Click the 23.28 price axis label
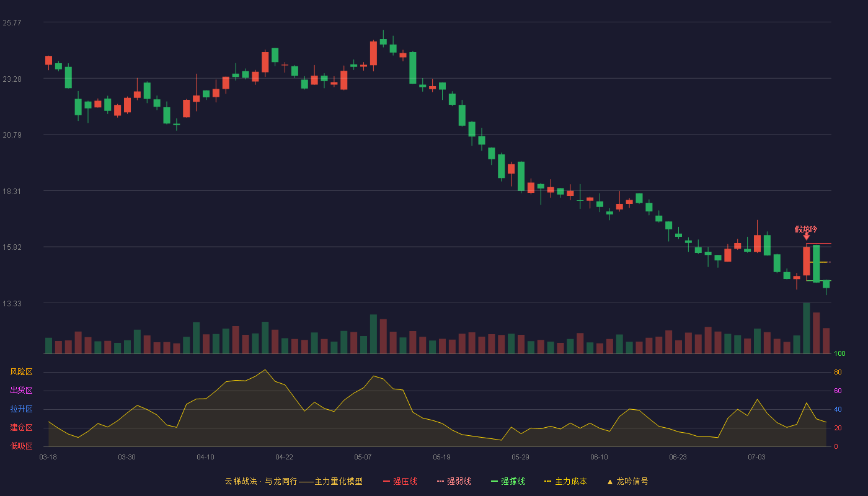Screen dimensions: 868x496 click(12, 79)
